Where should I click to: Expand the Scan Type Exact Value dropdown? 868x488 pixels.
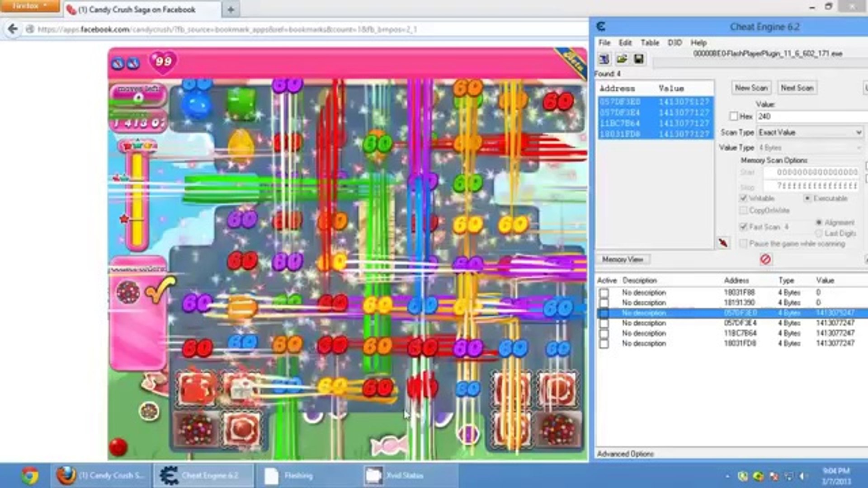click(810, 132)
